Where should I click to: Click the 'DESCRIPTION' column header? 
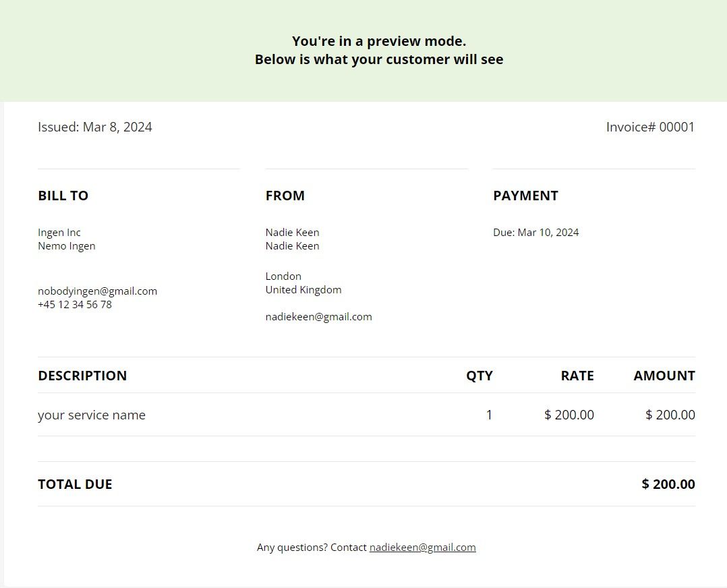[x=82, y=376]
